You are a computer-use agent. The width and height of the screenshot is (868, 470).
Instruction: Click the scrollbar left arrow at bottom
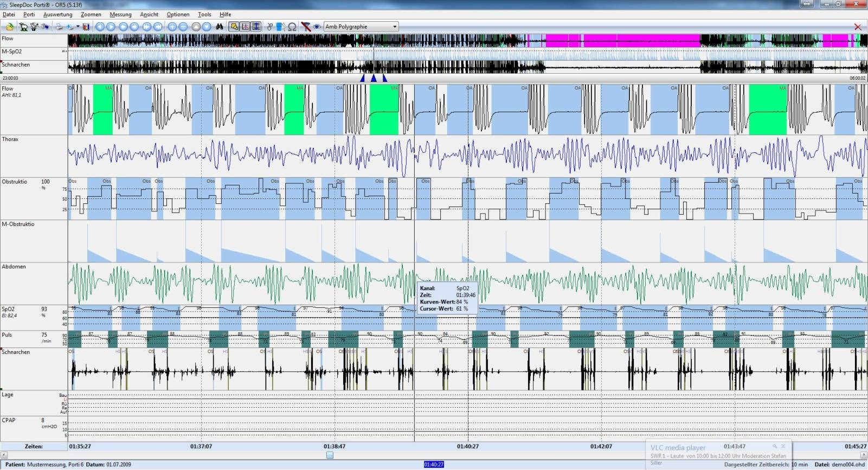pyautogui.click(x=4, y=455)
